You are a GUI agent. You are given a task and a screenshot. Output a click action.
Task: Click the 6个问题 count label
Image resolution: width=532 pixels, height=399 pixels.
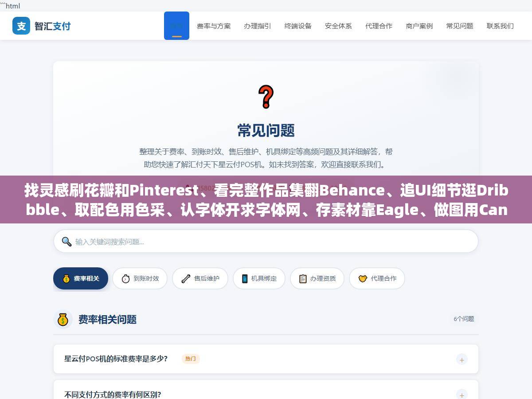pos(464,319)
